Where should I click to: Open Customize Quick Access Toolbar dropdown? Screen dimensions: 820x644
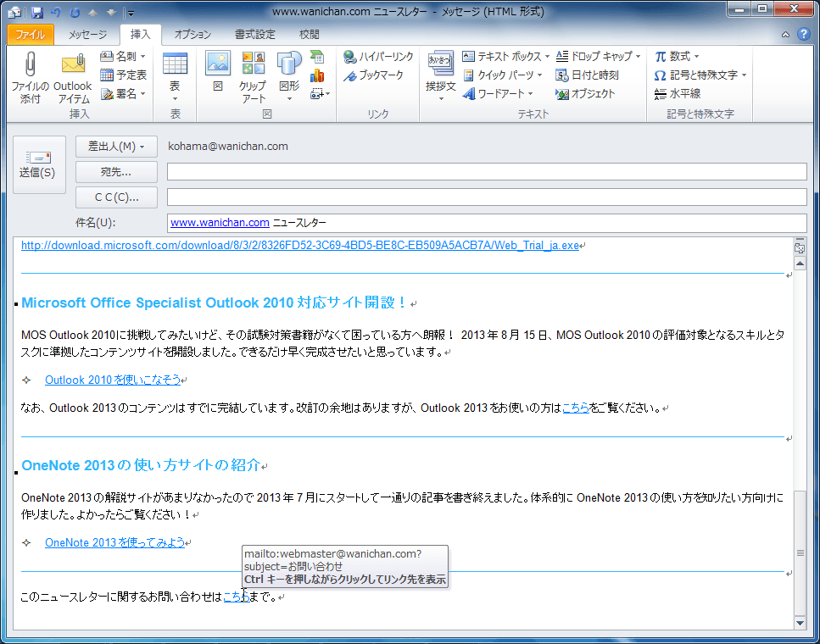point(131,13)
